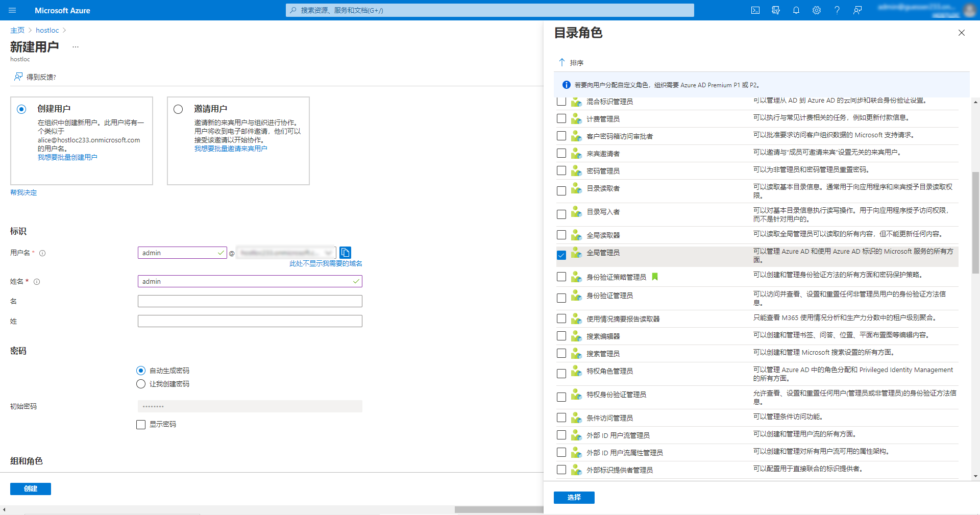Click the role icon for 条件访问管理员
980x515 pixels.
tap(576, 418)
